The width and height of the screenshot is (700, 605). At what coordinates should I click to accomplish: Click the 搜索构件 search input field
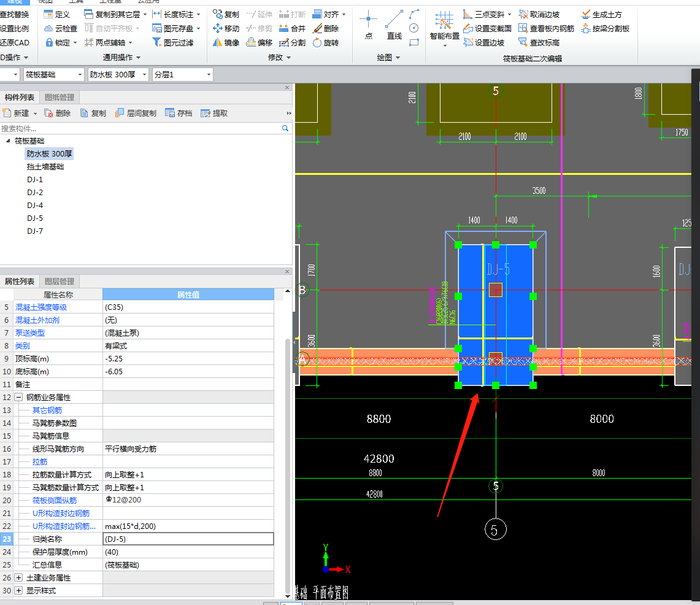tap(139, 129)
